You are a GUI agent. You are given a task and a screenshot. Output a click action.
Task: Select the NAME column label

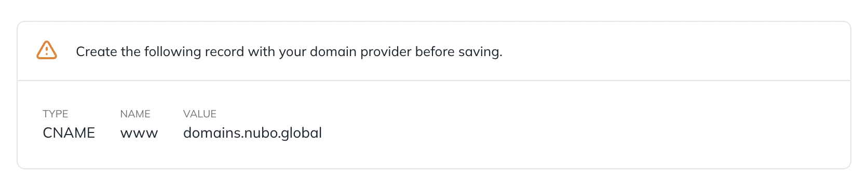click(135, 114)
